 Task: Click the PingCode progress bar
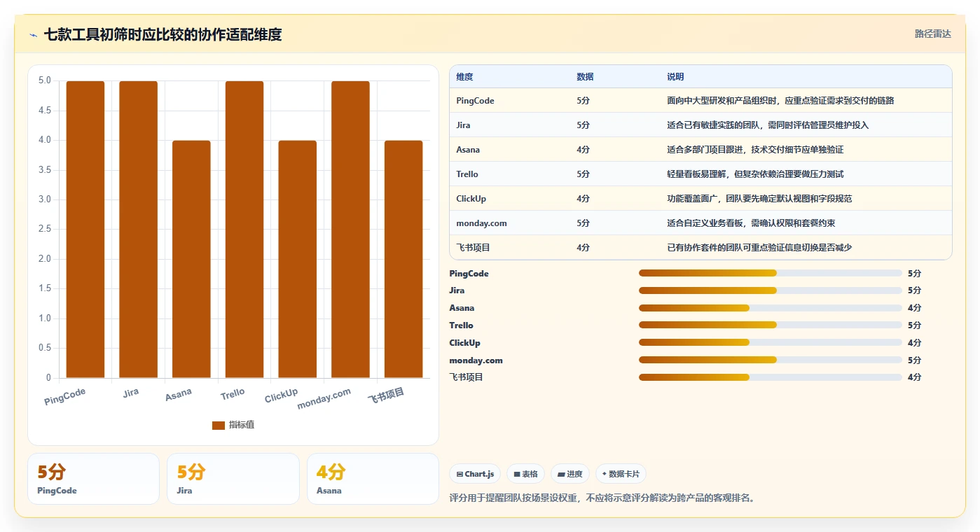pyautogui.click(x=771, y=273)
